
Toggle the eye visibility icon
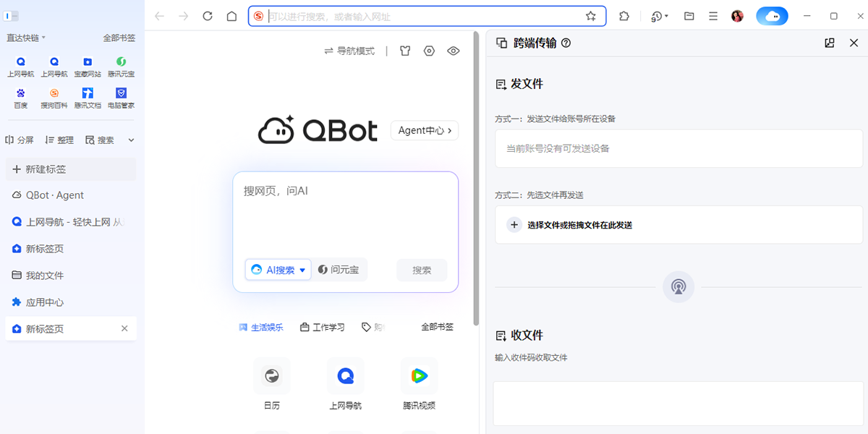(454, 51)
